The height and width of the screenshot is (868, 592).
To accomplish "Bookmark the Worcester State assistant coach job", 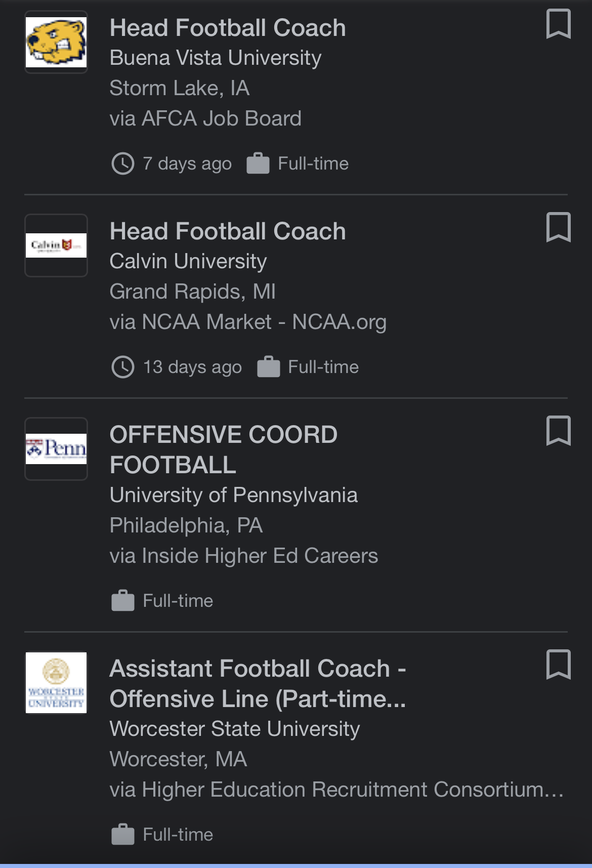I will [x=559, y=665].
